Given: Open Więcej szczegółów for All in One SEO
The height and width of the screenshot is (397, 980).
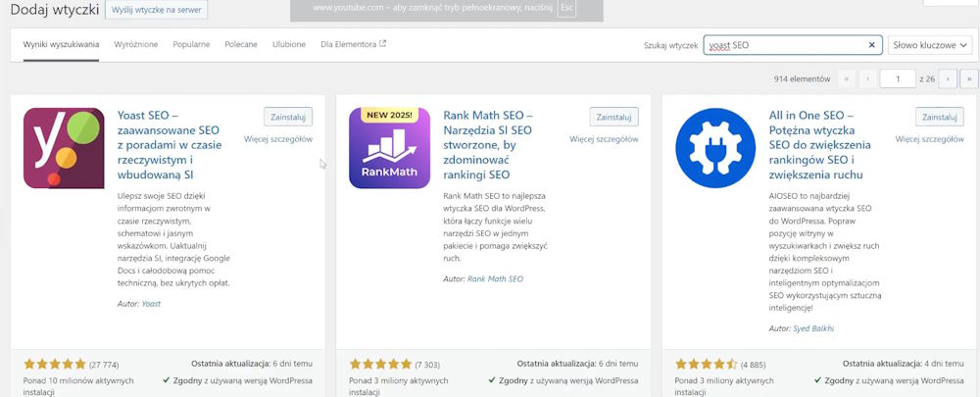Looking at the screenshot, I should (x=929, y=139).
